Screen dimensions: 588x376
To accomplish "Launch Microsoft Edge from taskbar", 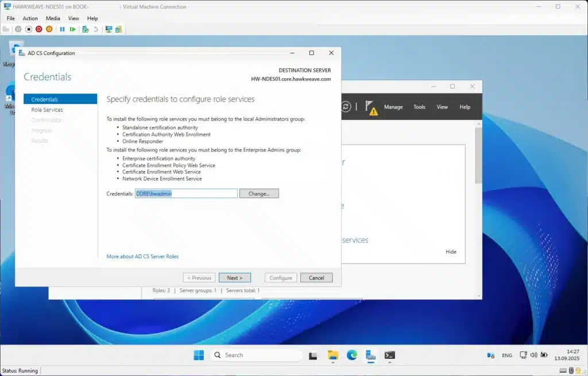I will tap(352, 355).
